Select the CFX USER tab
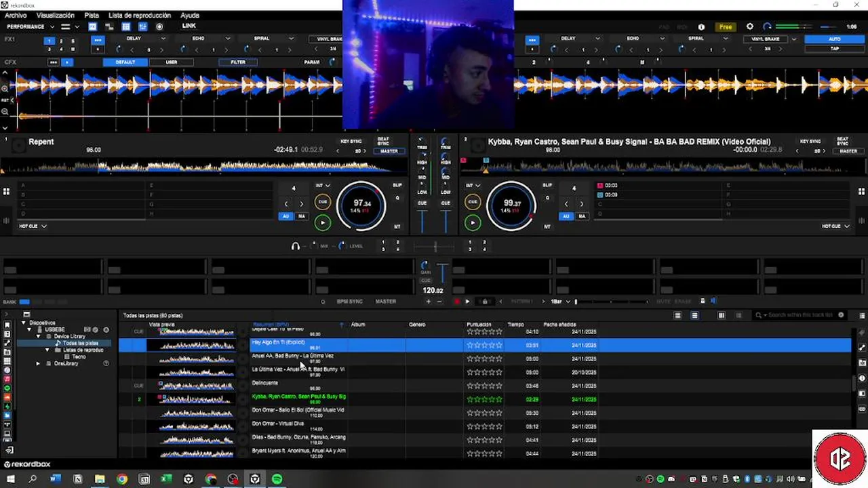The height and width of the screenshot is (488, 868). pyautogui.click(x=172, y=62)
